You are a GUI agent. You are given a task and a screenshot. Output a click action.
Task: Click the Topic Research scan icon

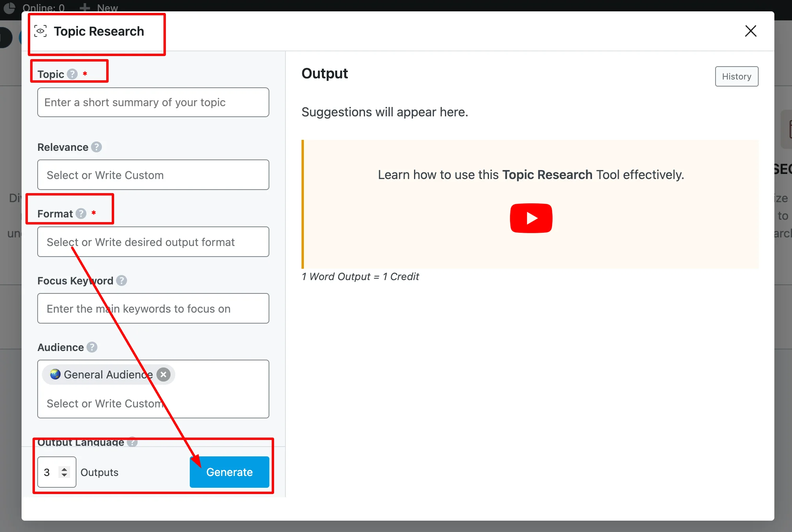pos(40,31)
